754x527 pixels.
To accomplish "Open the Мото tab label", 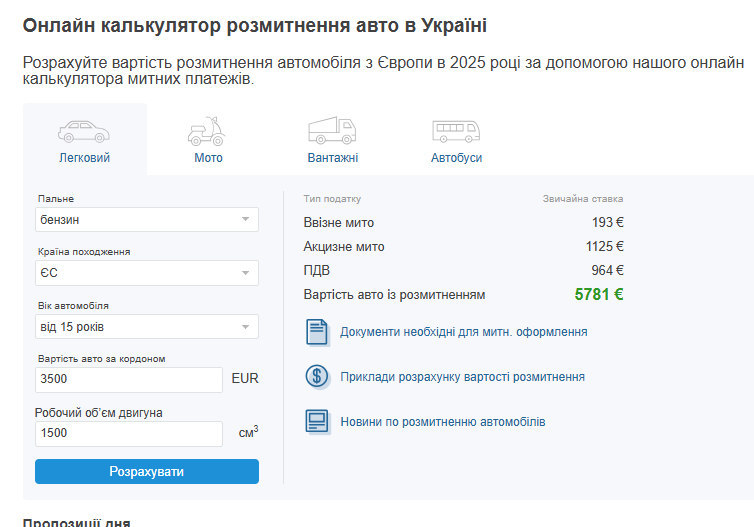I will click(x=208, y=158).
